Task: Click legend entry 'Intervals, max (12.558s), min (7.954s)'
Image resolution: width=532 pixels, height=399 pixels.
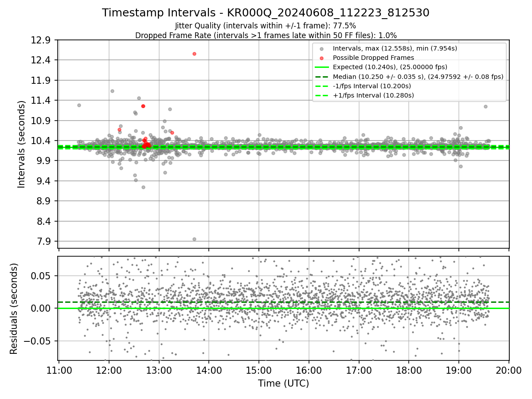Action: [395, 48]
